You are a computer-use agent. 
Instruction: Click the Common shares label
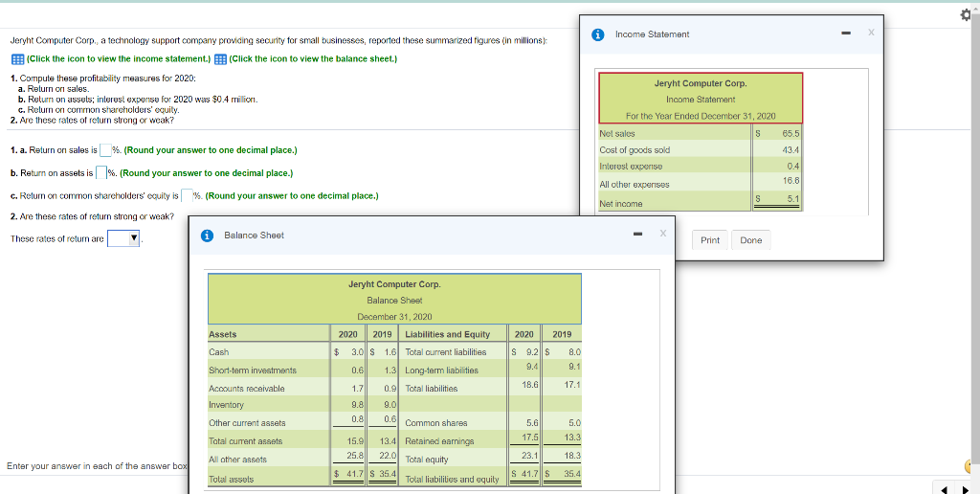click(x=436, y=423)
